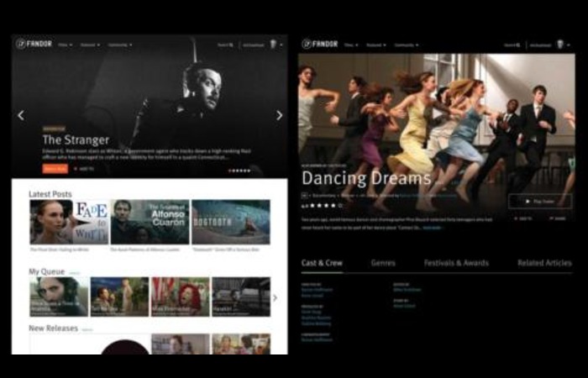Click the Play Trailer button

540,202
